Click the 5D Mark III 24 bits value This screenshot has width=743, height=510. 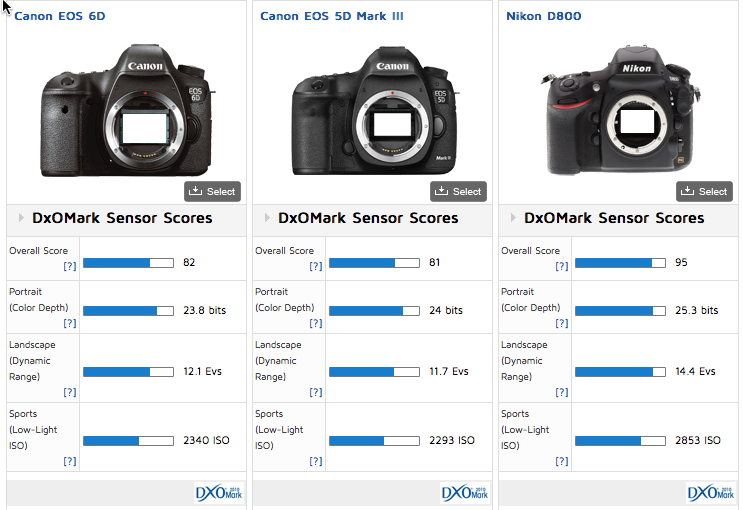[x=446, y=310]
